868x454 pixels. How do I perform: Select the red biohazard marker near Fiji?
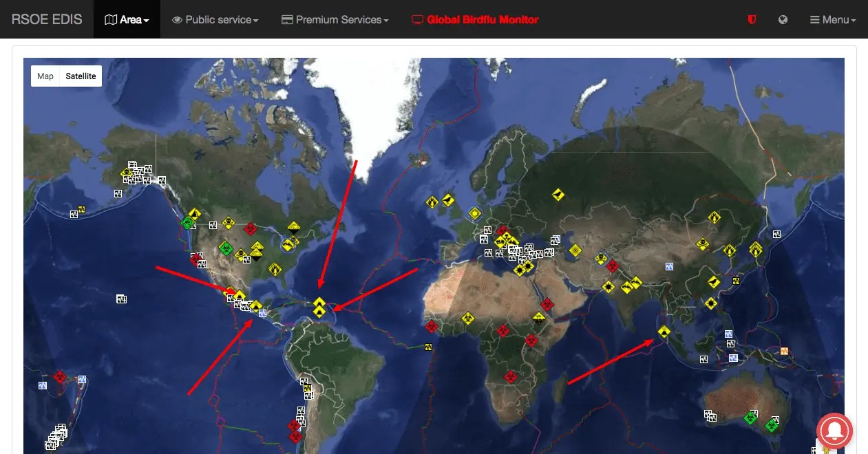click(x=60, y=377)
